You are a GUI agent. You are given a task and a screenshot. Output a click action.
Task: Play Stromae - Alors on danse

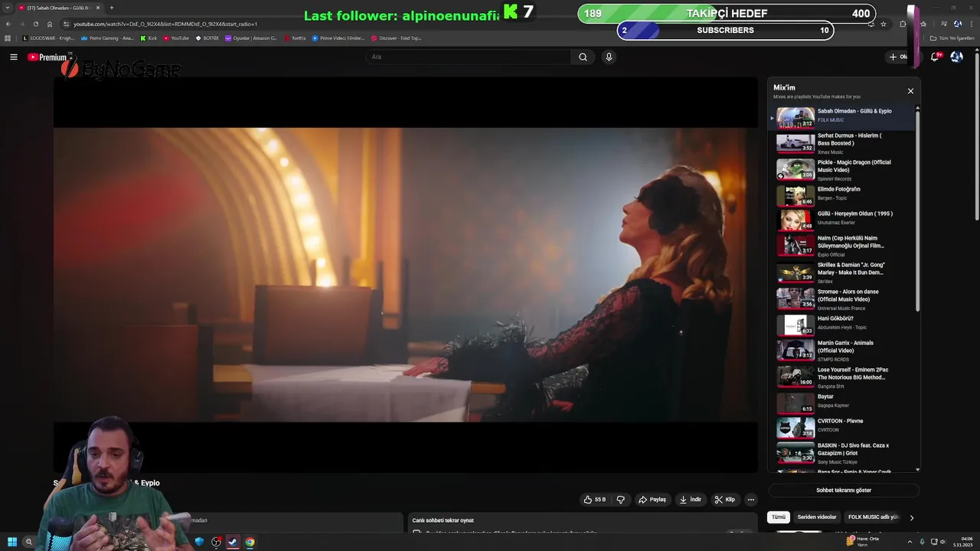click(x=842, y=299)
